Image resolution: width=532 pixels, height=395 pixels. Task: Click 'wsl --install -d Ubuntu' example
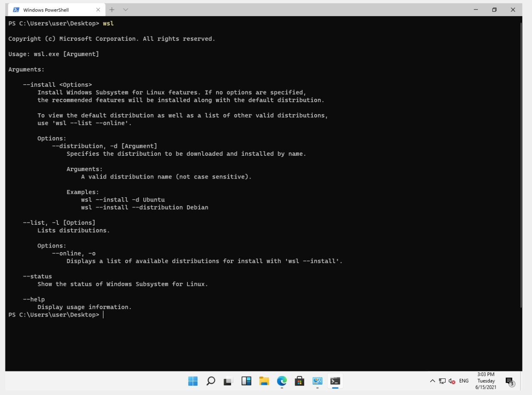[123, 199]
